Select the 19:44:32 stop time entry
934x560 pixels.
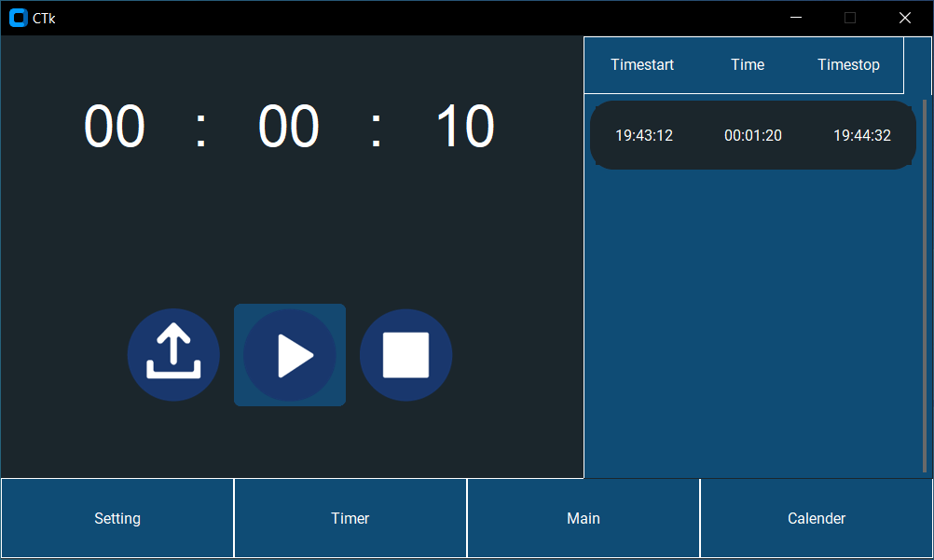862,136
